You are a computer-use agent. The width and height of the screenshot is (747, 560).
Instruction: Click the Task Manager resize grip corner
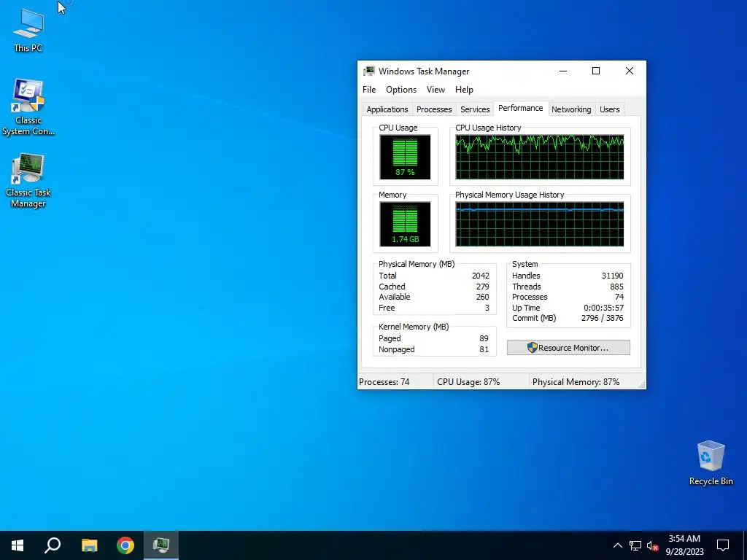pos(642,385)
